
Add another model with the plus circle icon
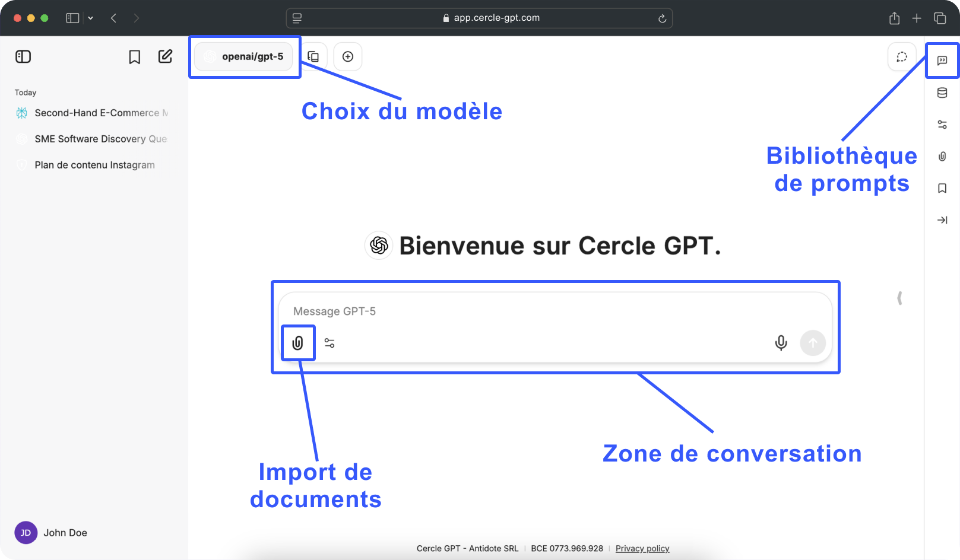(x=348, y=56)
